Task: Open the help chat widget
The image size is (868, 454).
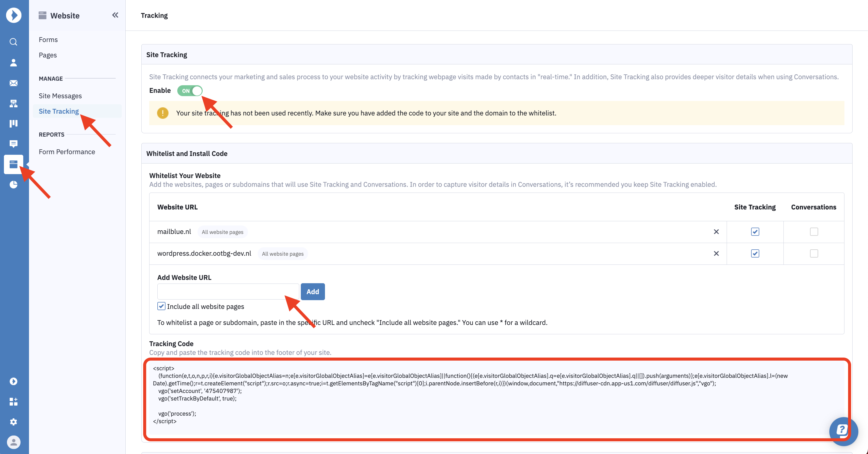Action: tap(844, 431)
